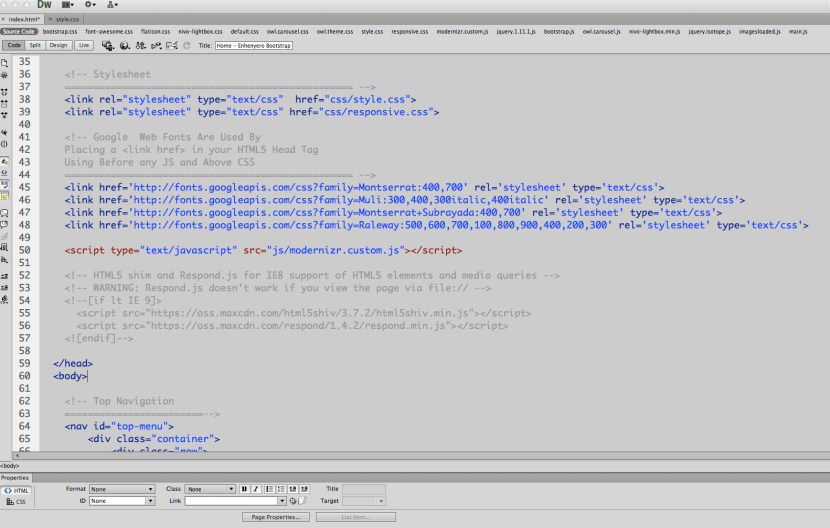Click the highlight invalid code icon
830x528 pixels.
tap(4, 173)
